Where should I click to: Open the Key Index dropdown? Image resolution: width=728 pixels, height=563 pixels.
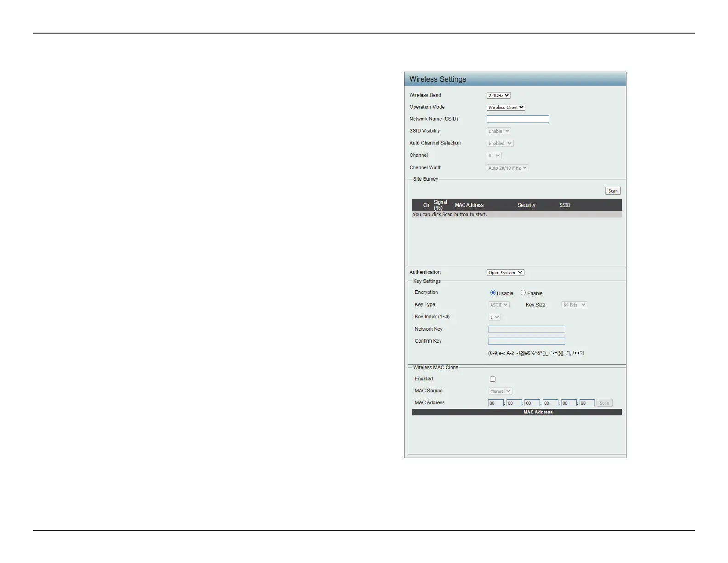pos(494,317)
